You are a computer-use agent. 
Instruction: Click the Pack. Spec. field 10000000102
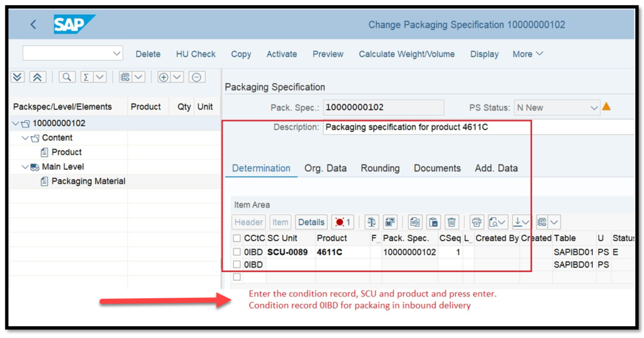pos(383,108)
